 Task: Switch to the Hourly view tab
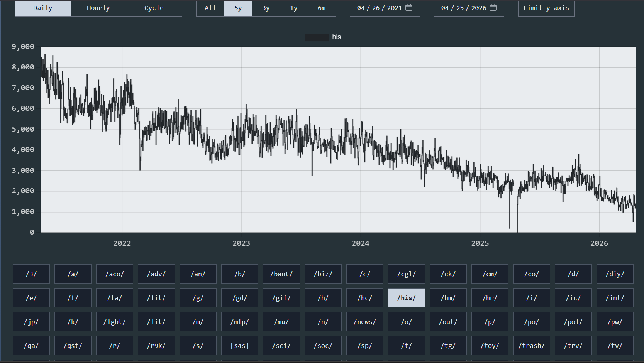(x=98, y=8)
